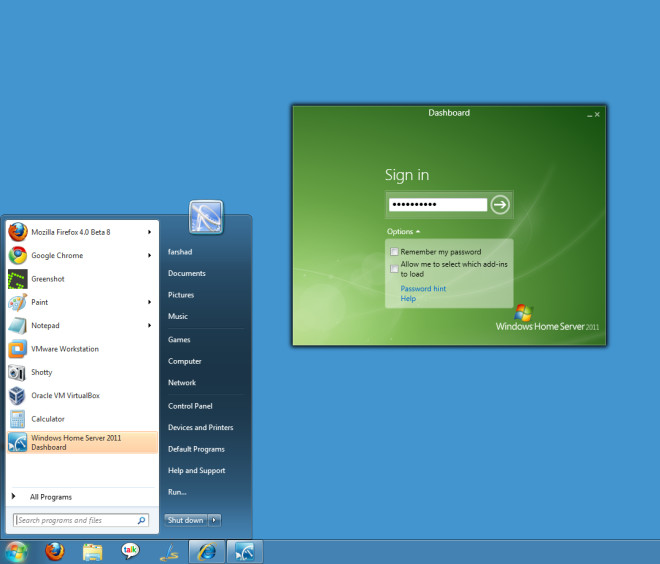The height and width of the screenshot is (564, 660).
Task: Click the Paint palette icon
Action: [x=18, y=302]
